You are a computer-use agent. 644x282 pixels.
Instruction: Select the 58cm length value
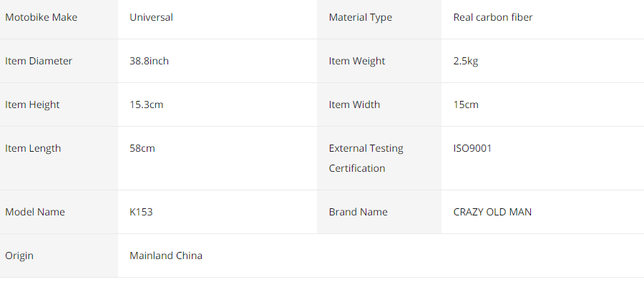(142, 148)
